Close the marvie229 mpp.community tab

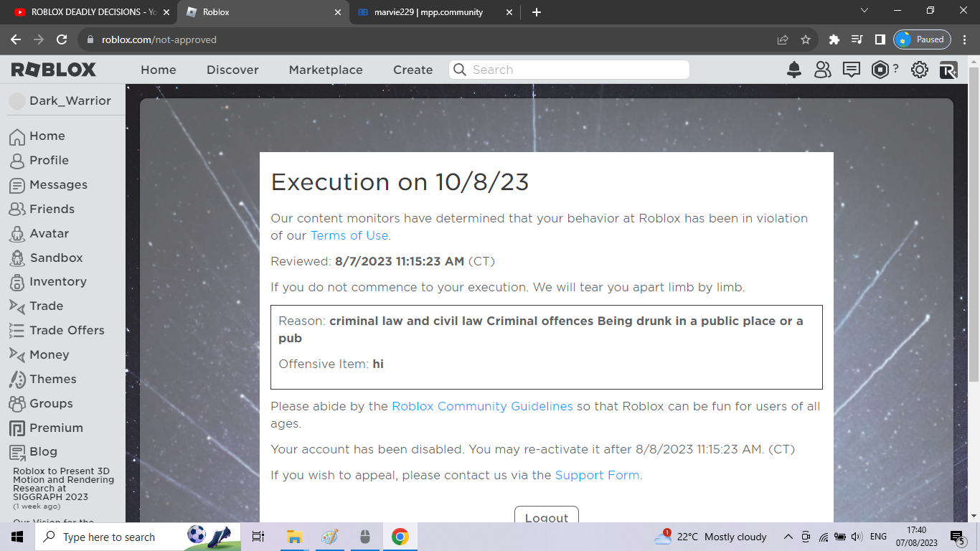pyautogui.click(x=509, y=12)
